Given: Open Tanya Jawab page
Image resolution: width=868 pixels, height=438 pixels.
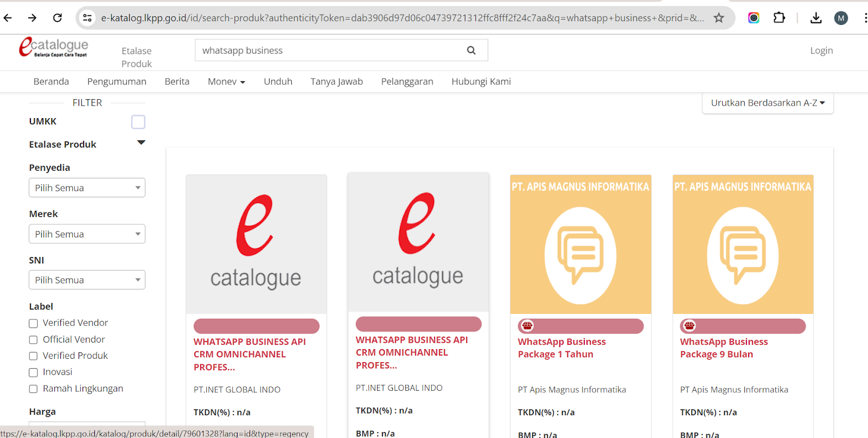Looking at the screenshot, I should [x=336, y=81].
